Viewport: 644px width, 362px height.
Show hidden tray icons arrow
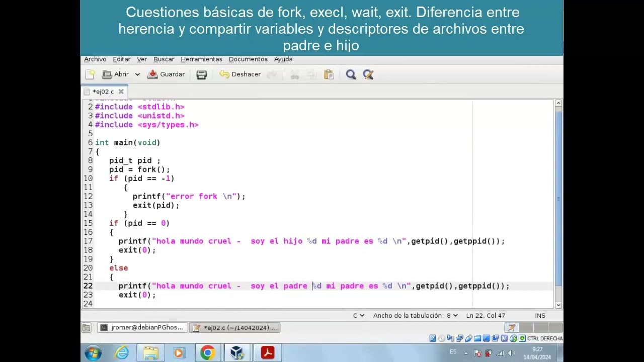[x=466, y=353]
